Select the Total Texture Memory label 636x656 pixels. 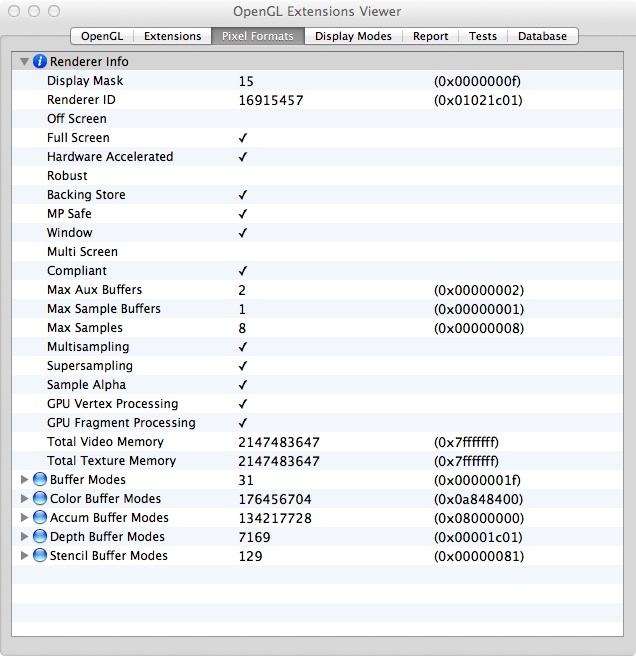tap(111, 461)
